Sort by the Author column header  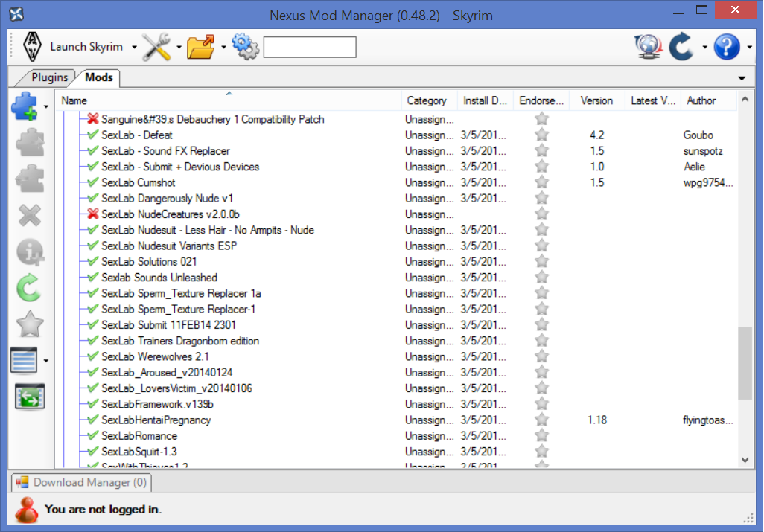(709, 100)
